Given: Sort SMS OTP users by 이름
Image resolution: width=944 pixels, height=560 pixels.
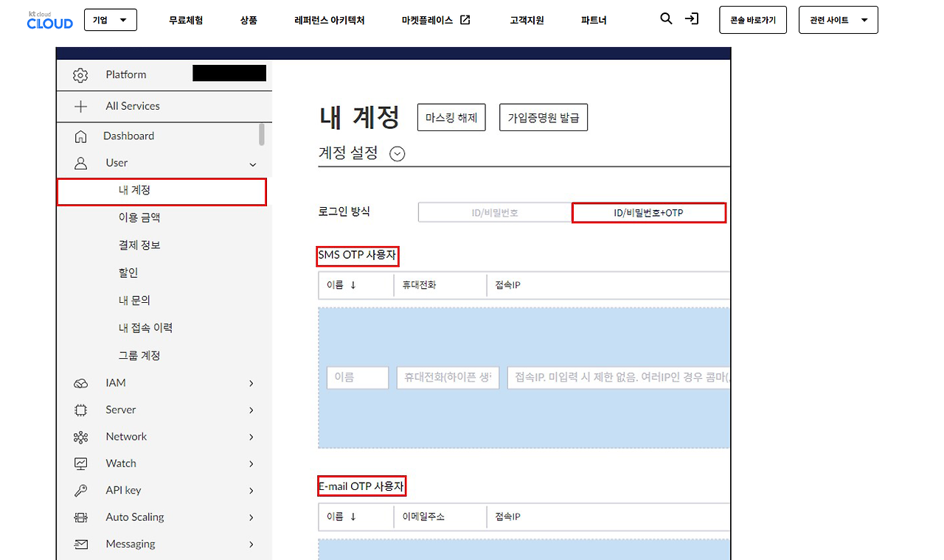Looking at the screenshot, I should click(x=341, y=284).
